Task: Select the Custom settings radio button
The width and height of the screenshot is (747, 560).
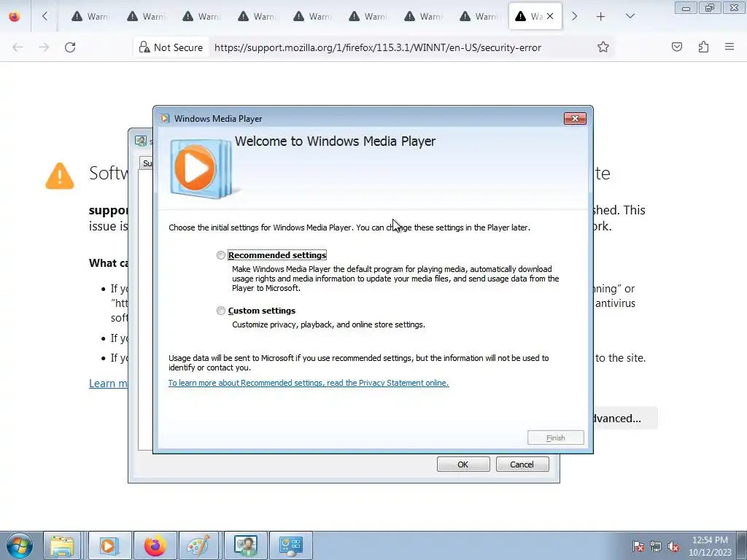Action: point(220,311)
